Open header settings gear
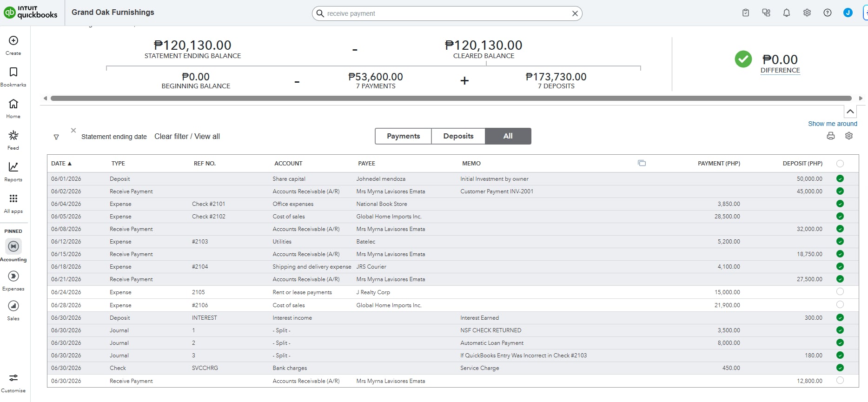 [807, 13]
